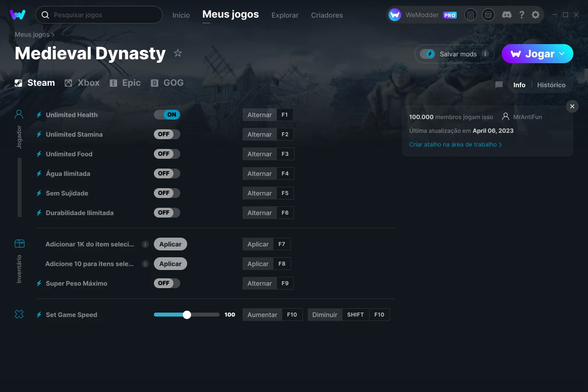The height and width of the screenshot is (392, 588).
Task: Open the Discord icon in the header
Action: click(507, 15)
